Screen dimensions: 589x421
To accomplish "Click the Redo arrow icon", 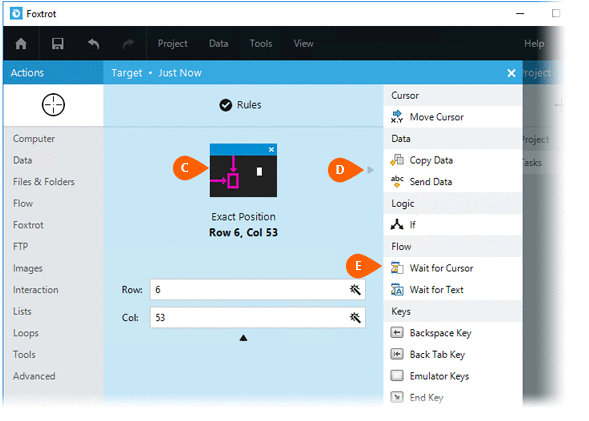I will click(128, 44).
